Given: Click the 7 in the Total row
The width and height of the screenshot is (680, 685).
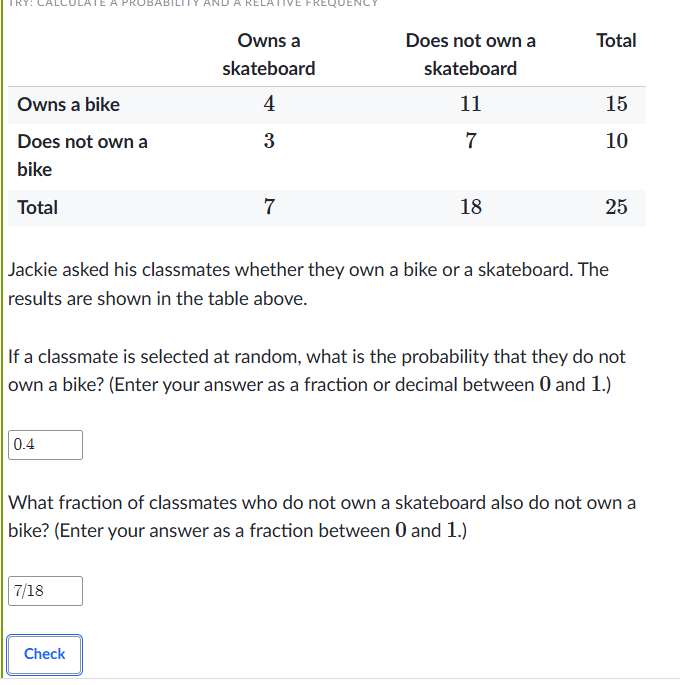Looking at the screenshot, I should [269, 207].
